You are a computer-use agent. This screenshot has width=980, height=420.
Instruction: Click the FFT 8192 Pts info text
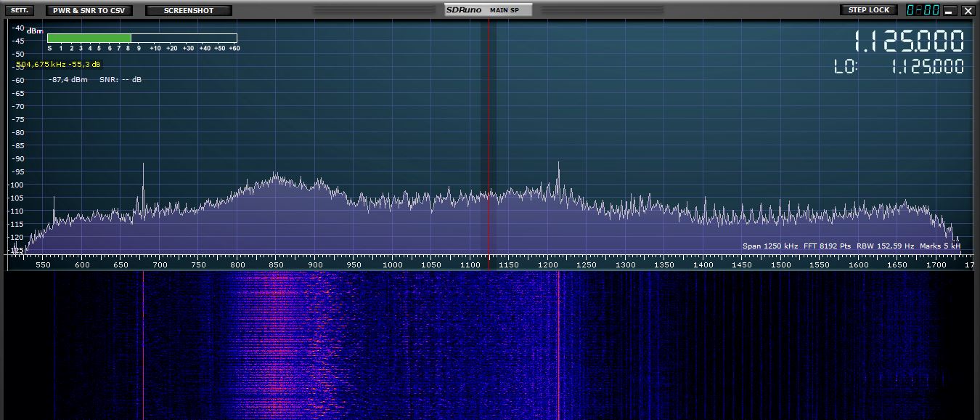pyautogui.click(x=827, y=246)
